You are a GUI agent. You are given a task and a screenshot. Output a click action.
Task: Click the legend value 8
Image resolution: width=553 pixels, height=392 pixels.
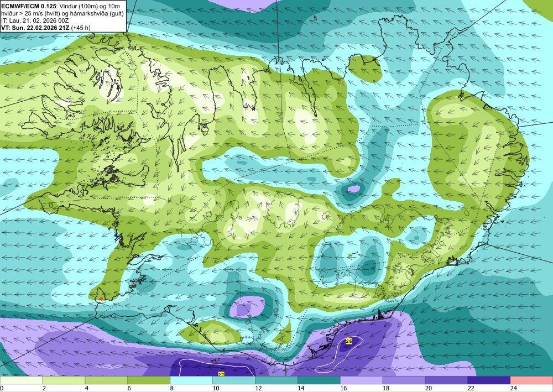coord(172,388)
